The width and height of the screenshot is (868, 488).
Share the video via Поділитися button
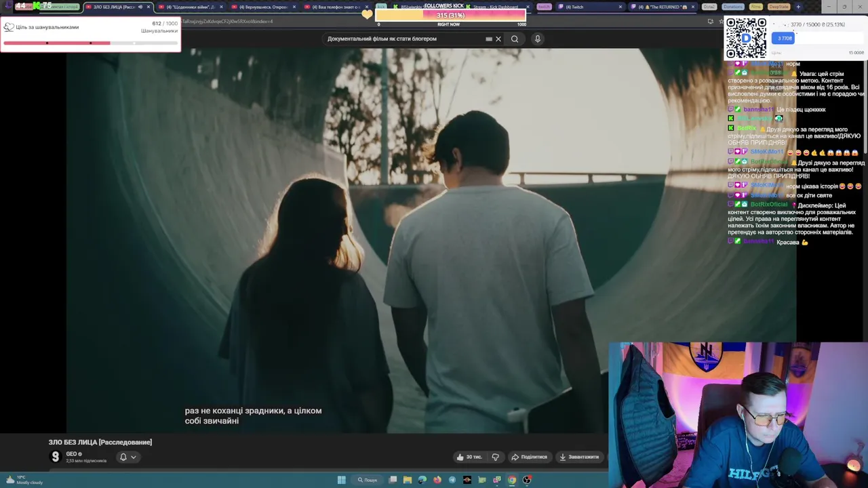coord(530,457)
